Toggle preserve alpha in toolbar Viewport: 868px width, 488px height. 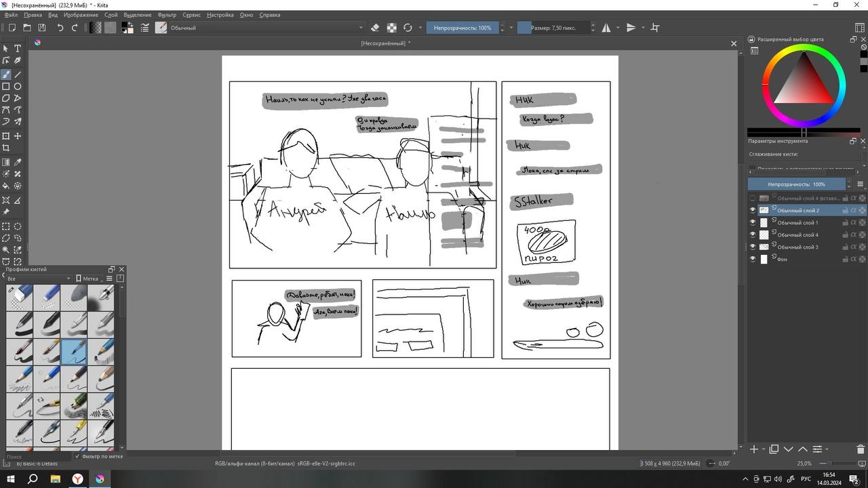click(392, 28)
